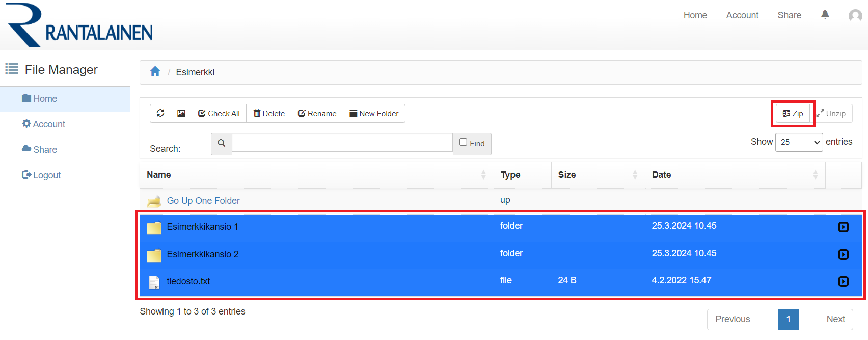The image size is (868, 340).
Task: Open the user profile avatar
Action: [x=855, y=16]
